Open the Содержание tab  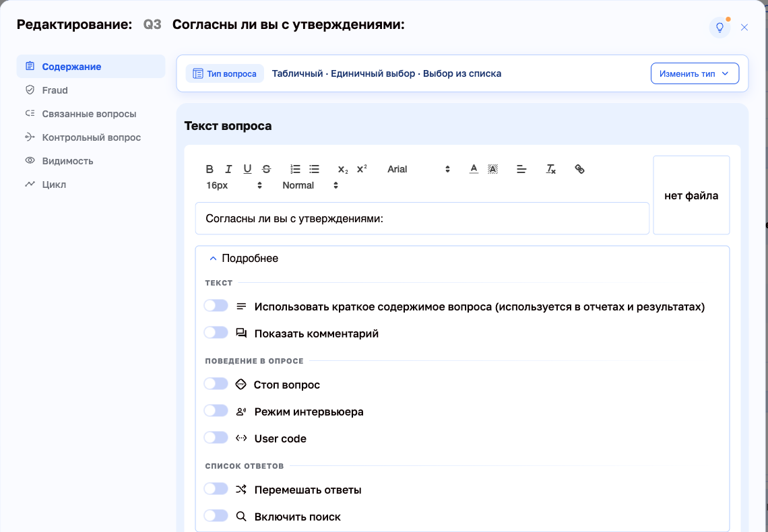[91, 67]
